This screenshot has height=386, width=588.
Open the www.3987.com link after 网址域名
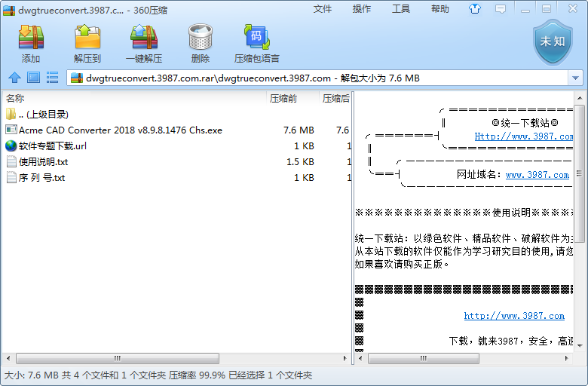[x=537, y=175]
